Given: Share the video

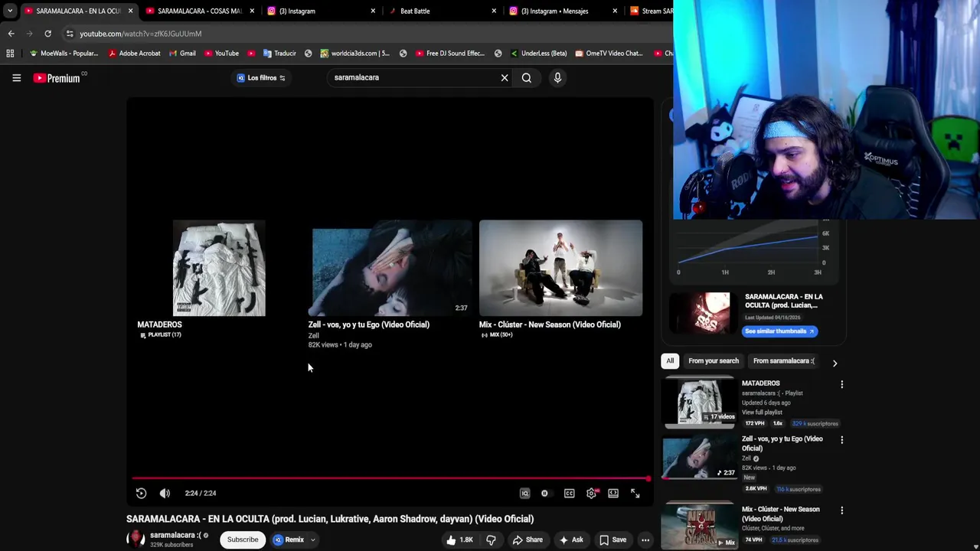Looking at the screenshot, I should [x=528, y=540].
